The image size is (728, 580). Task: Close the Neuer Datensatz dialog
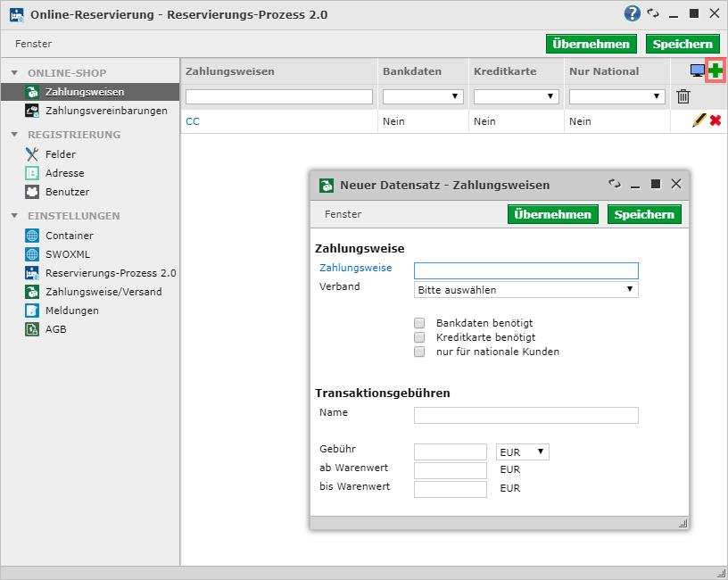click(676, 184)
